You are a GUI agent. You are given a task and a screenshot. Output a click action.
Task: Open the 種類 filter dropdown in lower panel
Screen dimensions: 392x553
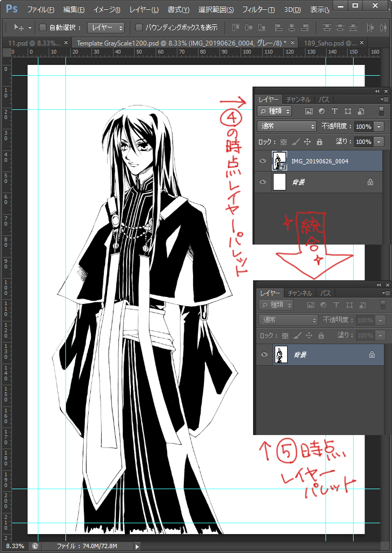[x=276, y=305]
